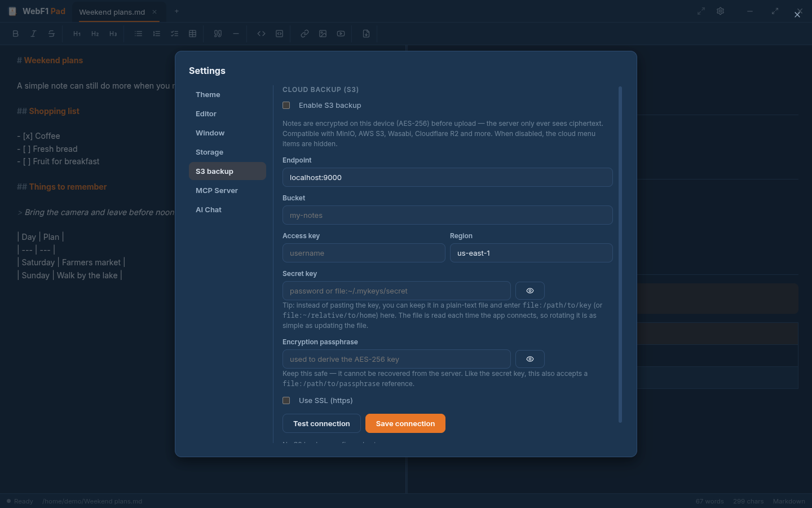Focus the Encryption passphrase input field
The image size is (812, 508).
(x=396, y=359)
